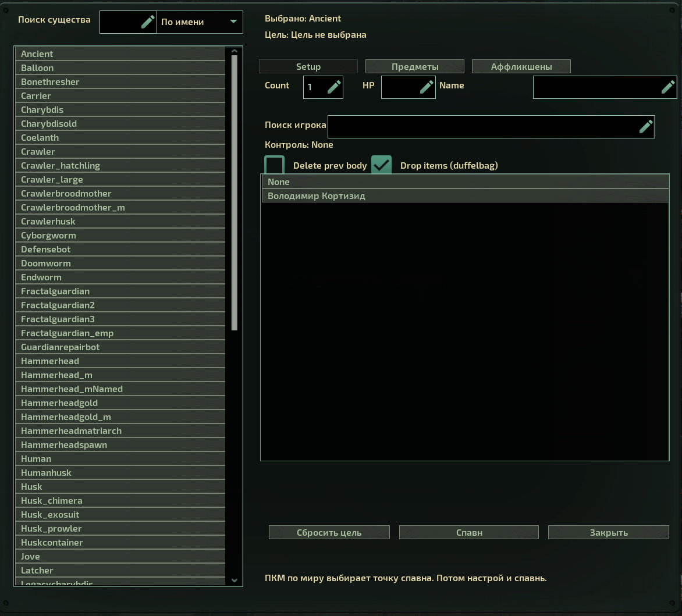Select Crawler_large creature
The height and width of the screenshot is (616, 682).
pos(120,179)
